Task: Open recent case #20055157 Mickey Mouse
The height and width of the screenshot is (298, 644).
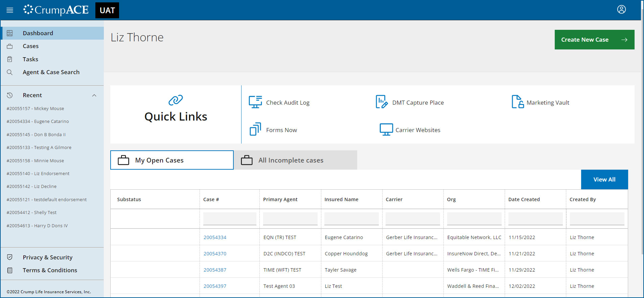Action: (x=35, y=109)
